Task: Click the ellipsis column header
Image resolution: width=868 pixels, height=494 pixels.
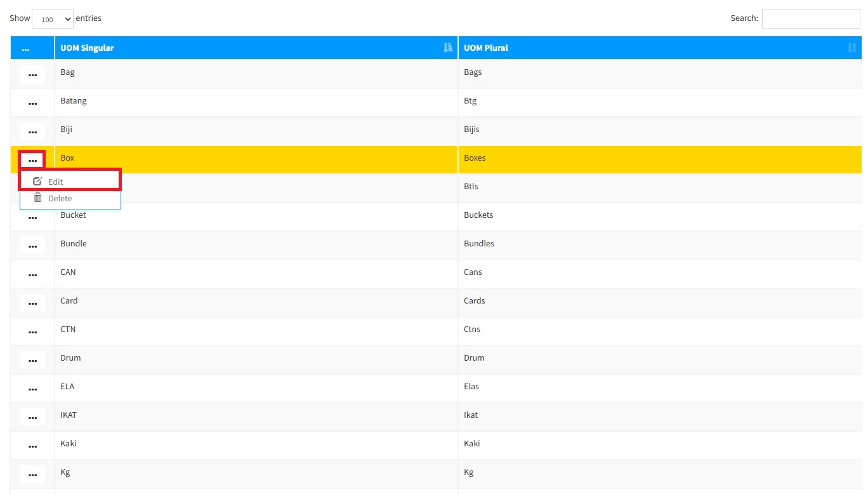Action: [25, 48]
